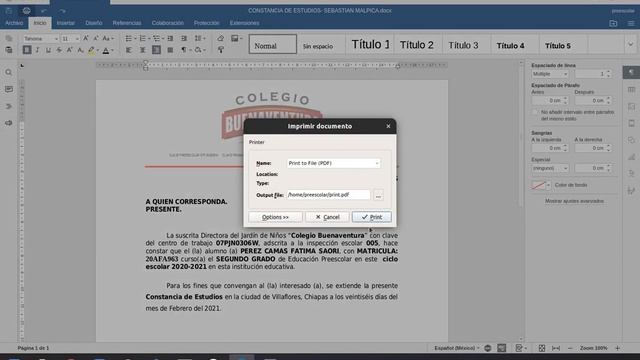Open the Comments icon in left sidebar
Viewport: 640px width, 360px height.
(9, 89)
